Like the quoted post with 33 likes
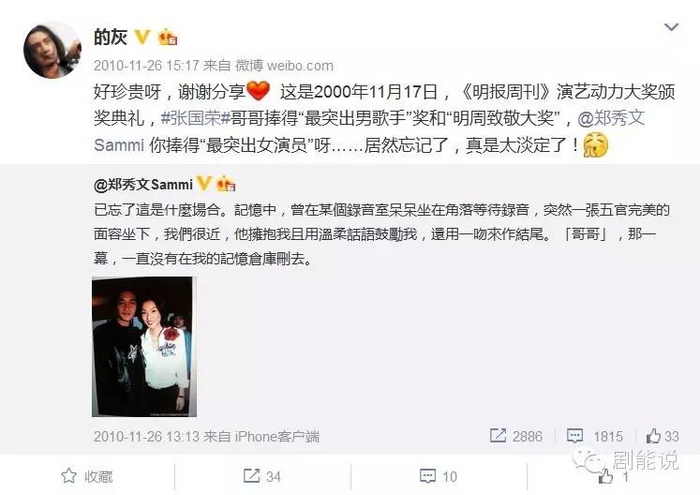The height and width of the screenshot is (495, 700). (662, 436)
